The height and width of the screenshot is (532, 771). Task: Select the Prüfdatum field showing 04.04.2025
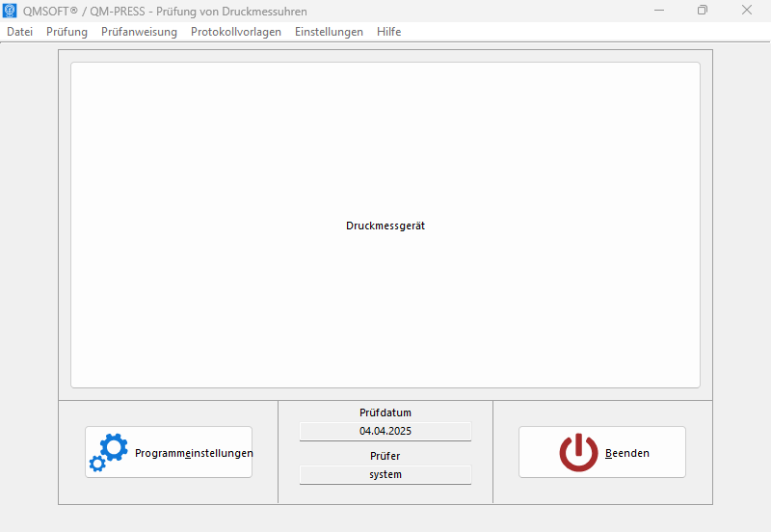point(385,431)
